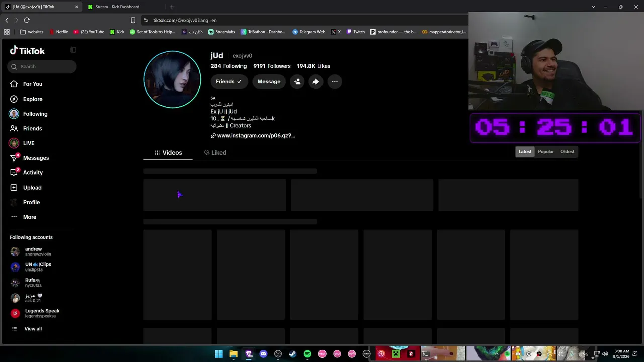Go to the Explore page
The height and width of the screenshot is (362, 644).
click(x=33, y=99)
